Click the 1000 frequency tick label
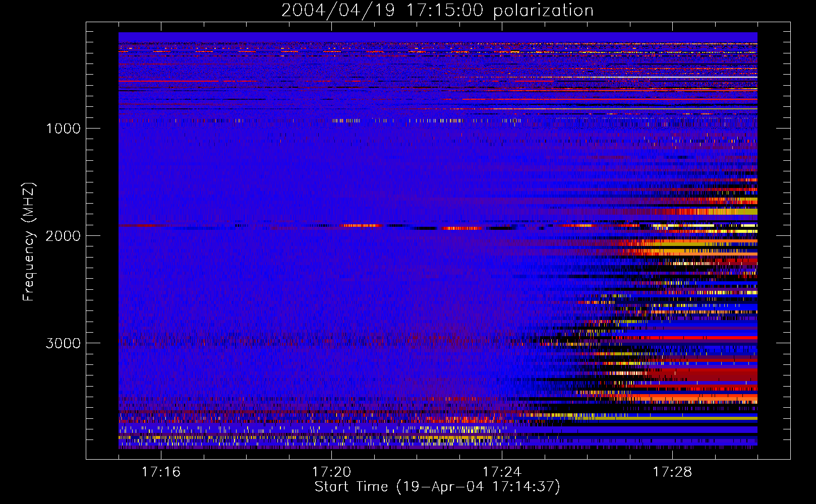816x504 pixels. click(63, 129)
